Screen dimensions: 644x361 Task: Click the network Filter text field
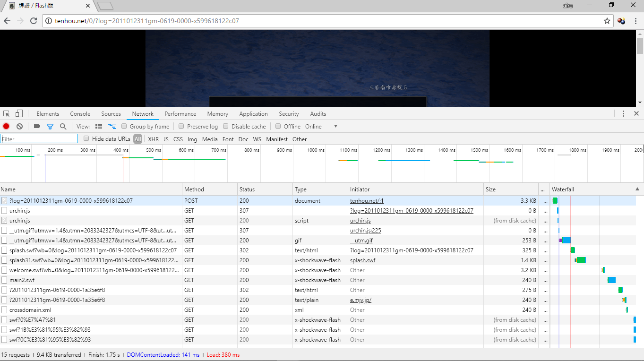point(39,139)
